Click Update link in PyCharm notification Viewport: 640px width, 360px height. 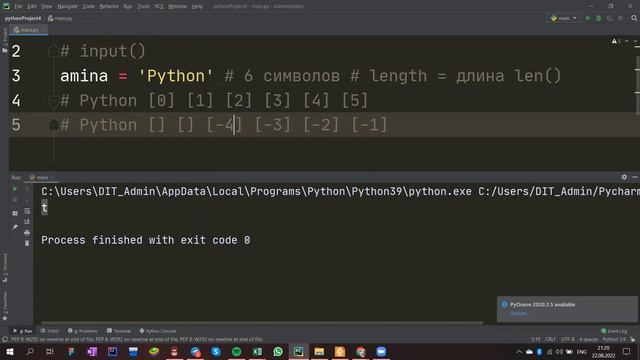point(519,313)
